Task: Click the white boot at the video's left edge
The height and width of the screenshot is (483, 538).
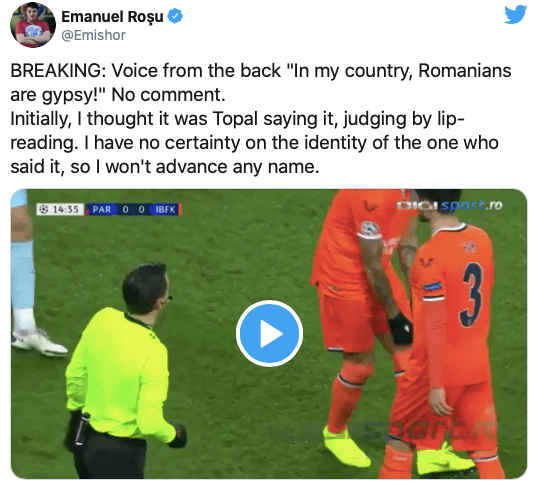Action: tap(39, 342)
